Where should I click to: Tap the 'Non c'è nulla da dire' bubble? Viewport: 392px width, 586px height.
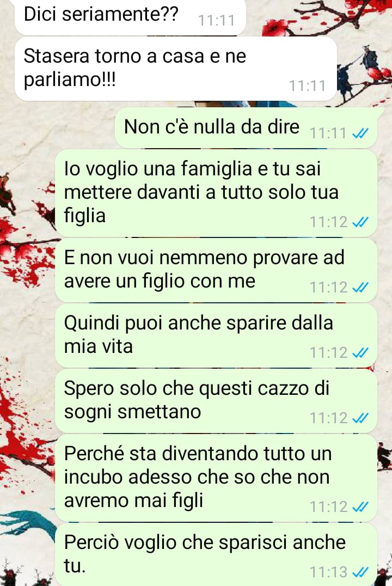[x=246, y=127]
